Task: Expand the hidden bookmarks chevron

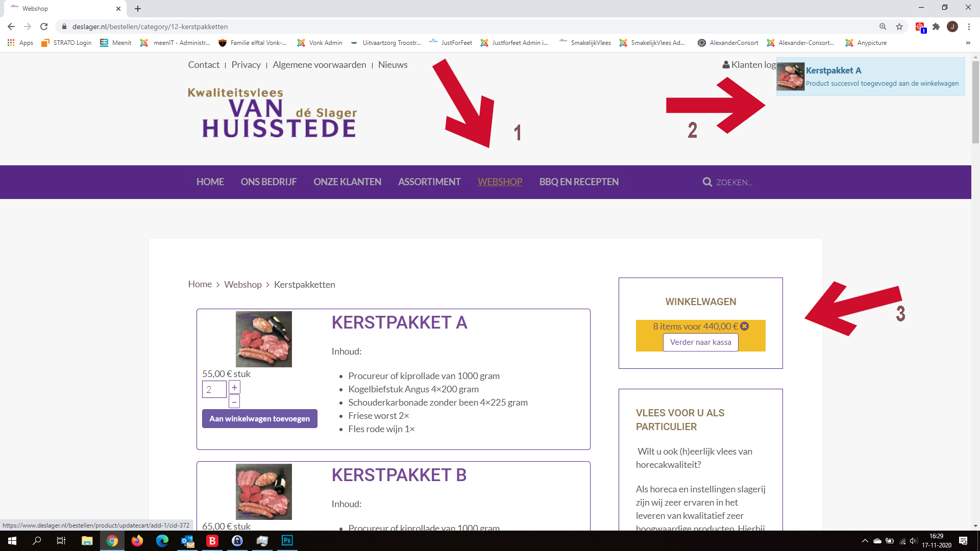Action: point(968,43)
